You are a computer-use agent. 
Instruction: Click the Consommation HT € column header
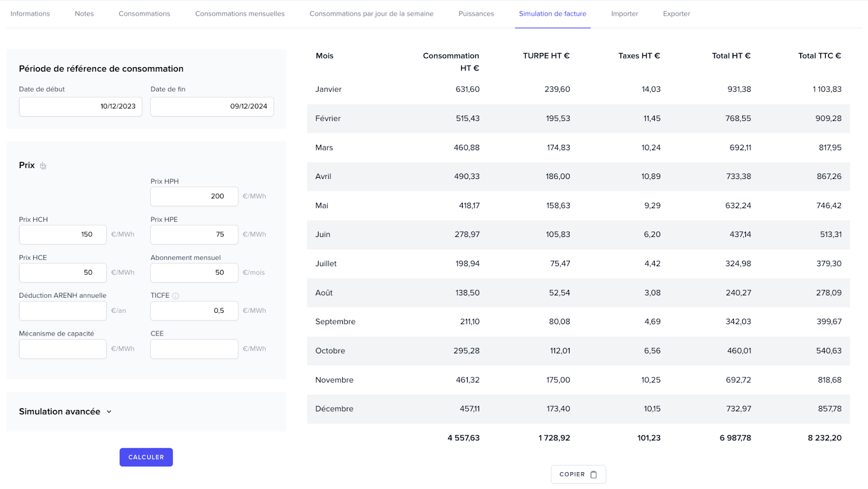coord(451,62)
